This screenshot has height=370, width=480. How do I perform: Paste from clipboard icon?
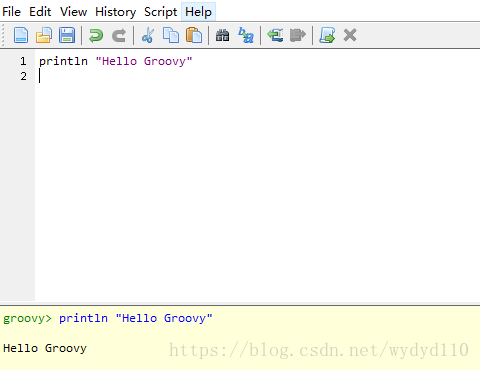coord(194,35)
